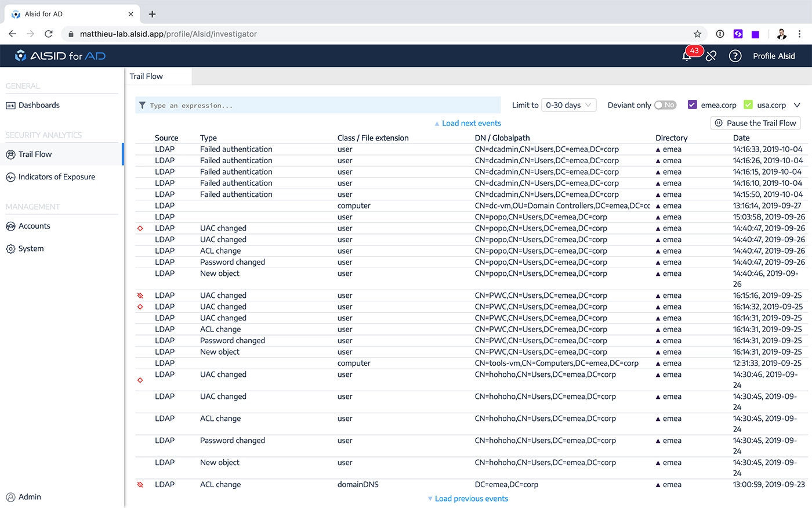This screenshot has height=508, width=812.
Task: Click the Trail Flow sidebar icon
Action: [10, 154]
